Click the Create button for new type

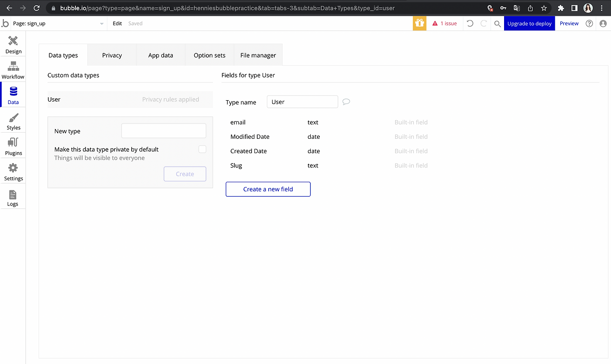tap(185, 174)
